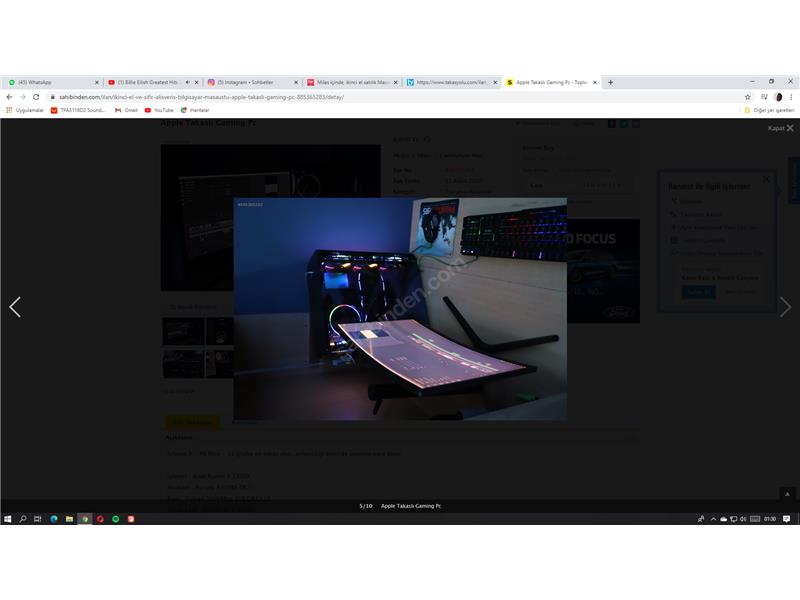Close the Instagram tab
This screenshot has height=600, width=800.
coord(296,82)
